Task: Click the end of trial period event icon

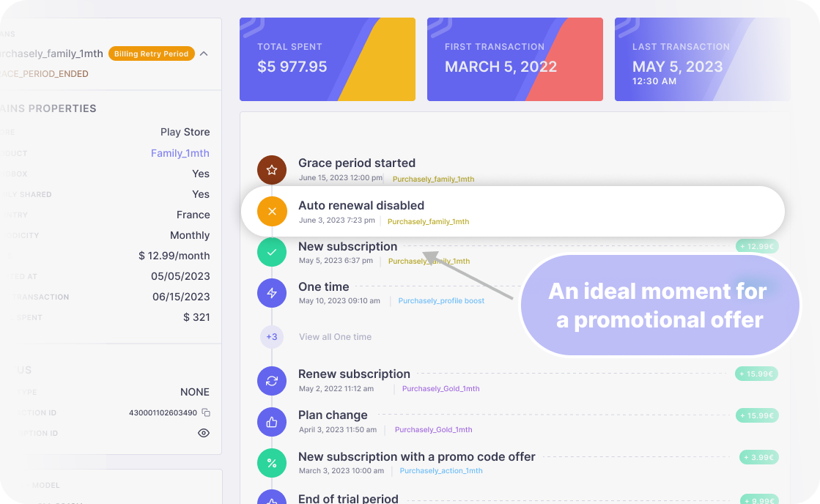Action: tap(272, 499)
